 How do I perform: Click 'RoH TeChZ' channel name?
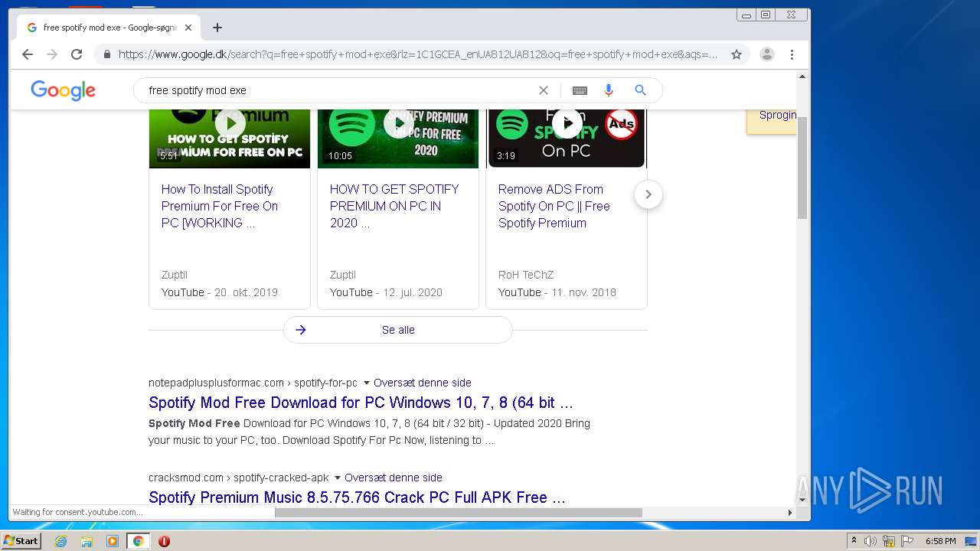(526, 275)
